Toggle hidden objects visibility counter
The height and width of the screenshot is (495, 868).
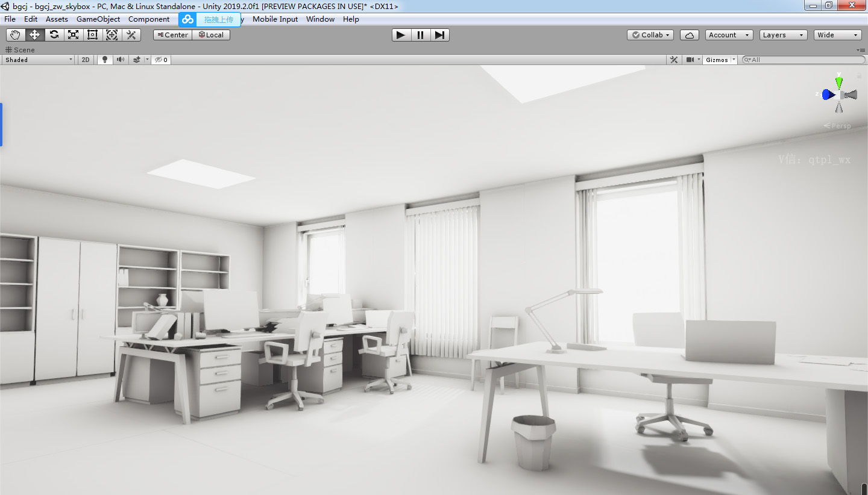point(161,60)
